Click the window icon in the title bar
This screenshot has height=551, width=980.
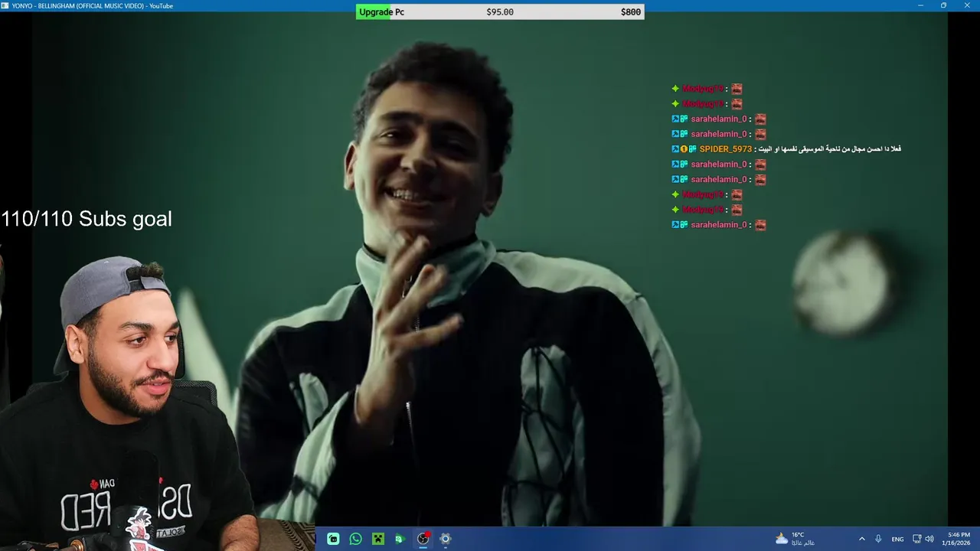coord(5,5)
